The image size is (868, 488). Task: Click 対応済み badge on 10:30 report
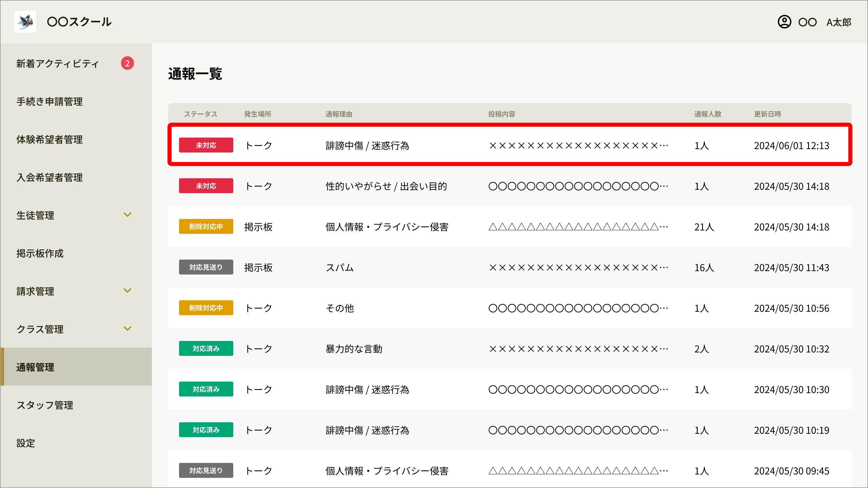(206, 389)
